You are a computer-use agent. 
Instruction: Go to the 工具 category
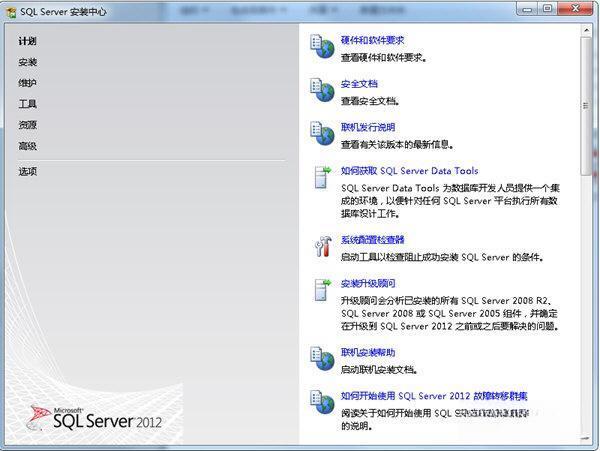click(28, 104)
